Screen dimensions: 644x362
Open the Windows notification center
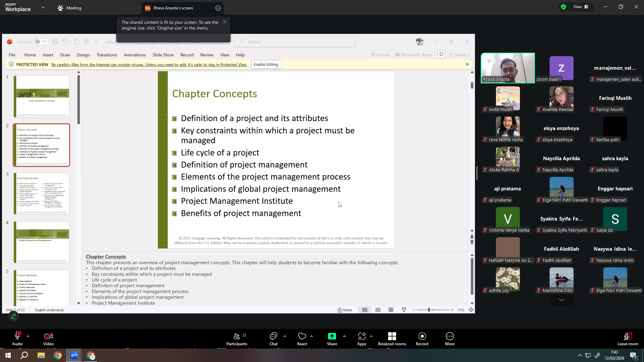tap(634, 355)
